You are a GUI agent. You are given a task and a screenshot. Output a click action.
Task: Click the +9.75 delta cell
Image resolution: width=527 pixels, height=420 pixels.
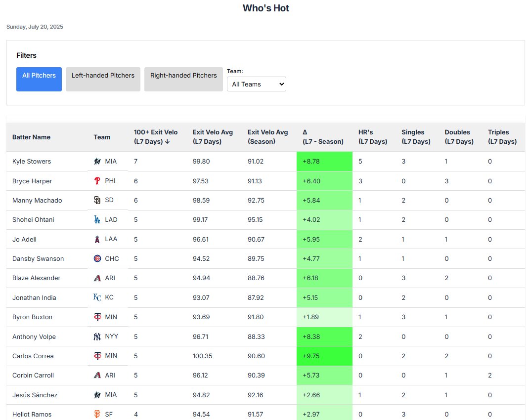324,356
